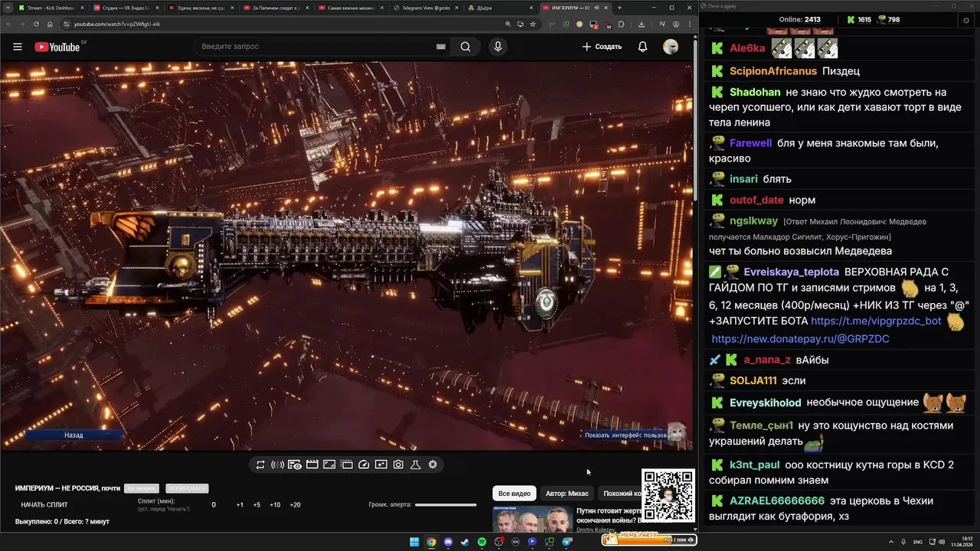Take a screenshot with the camera icon

click(398, 465)
